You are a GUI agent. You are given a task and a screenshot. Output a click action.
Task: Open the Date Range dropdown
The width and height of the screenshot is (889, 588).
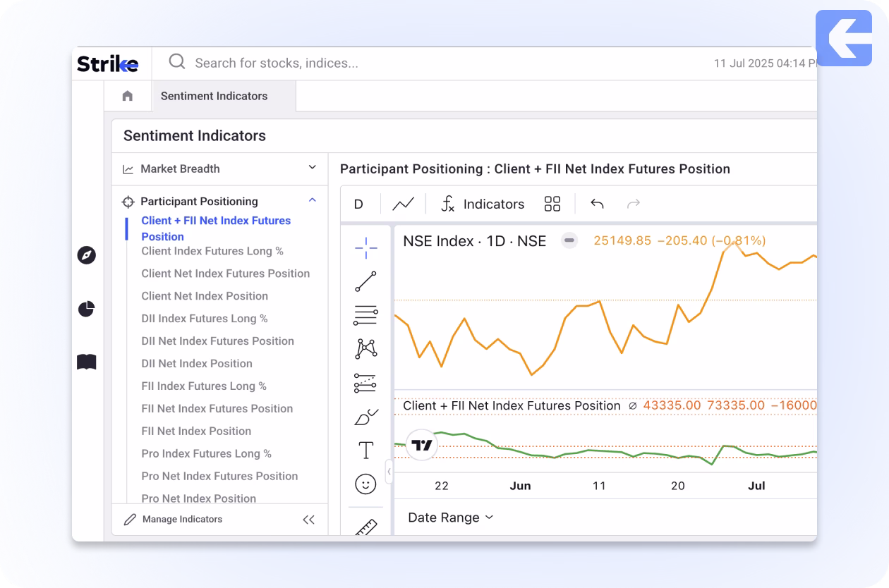[450, 517]
